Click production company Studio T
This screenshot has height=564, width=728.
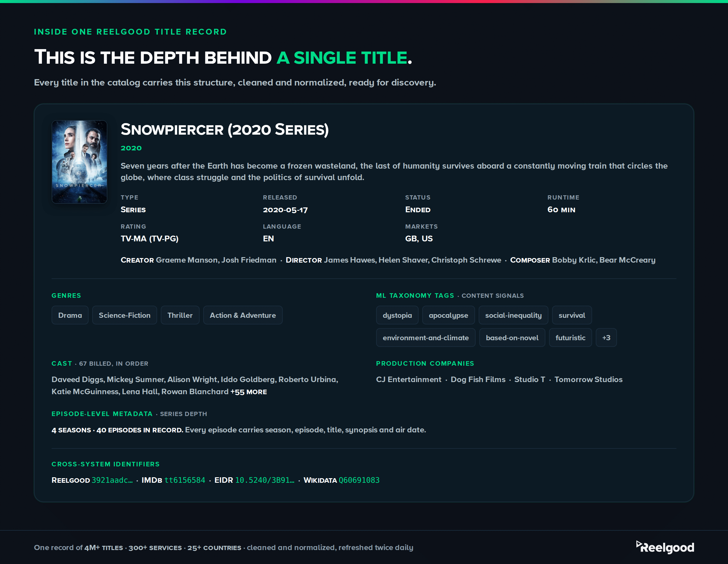coord(530,379)
